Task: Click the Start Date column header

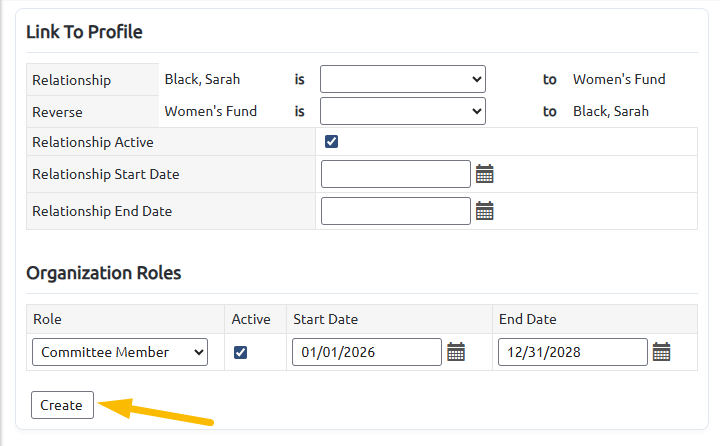Action: click(326, 319)
